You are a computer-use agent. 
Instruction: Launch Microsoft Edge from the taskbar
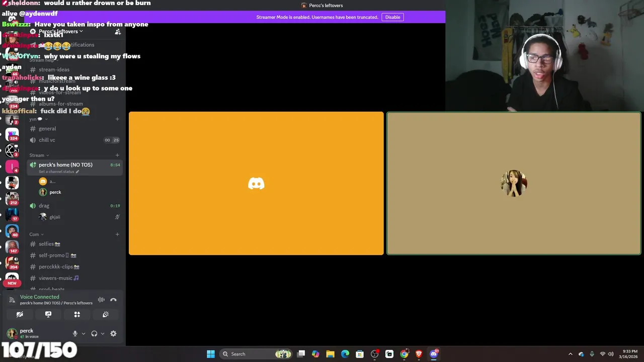click(345, 354)
